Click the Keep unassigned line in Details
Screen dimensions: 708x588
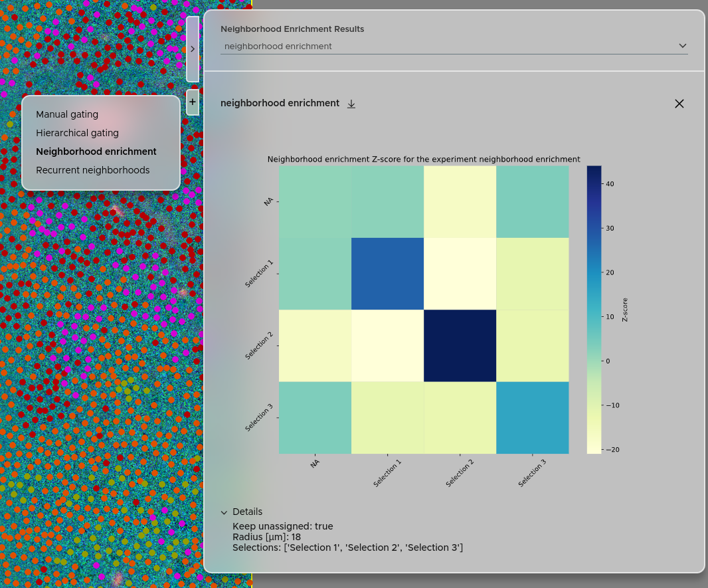(282, 526)
